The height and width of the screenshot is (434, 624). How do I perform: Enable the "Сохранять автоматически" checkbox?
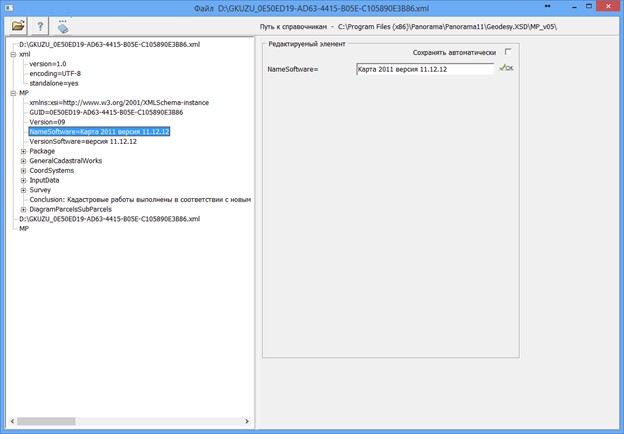point(508,52)
